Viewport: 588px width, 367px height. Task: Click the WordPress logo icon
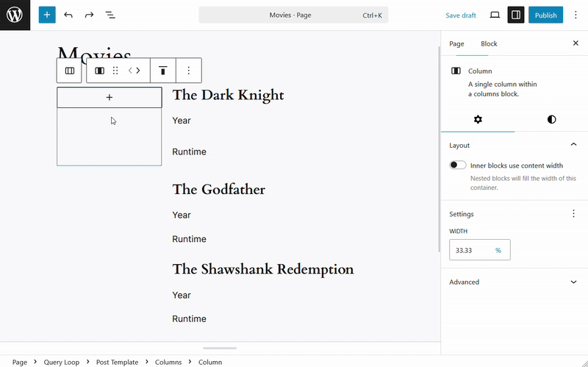point(15,15)
